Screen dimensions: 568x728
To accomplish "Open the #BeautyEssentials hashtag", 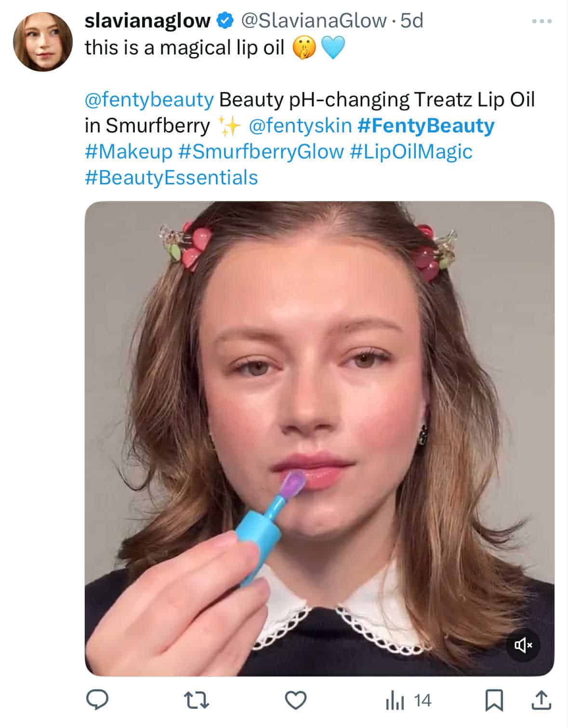I will coord(171,178).
